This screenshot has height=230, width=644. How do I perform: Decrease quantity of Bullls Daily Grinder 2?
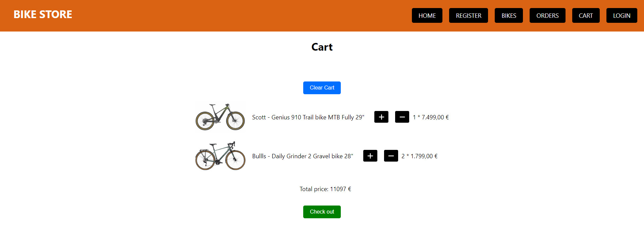(x=391, y=156)
